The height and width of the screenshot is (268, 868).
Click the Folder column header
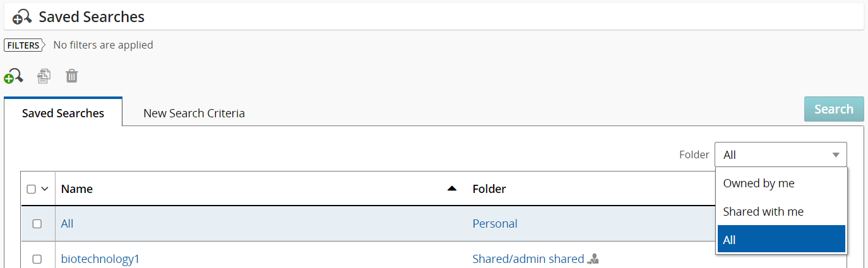click(489, 189)
